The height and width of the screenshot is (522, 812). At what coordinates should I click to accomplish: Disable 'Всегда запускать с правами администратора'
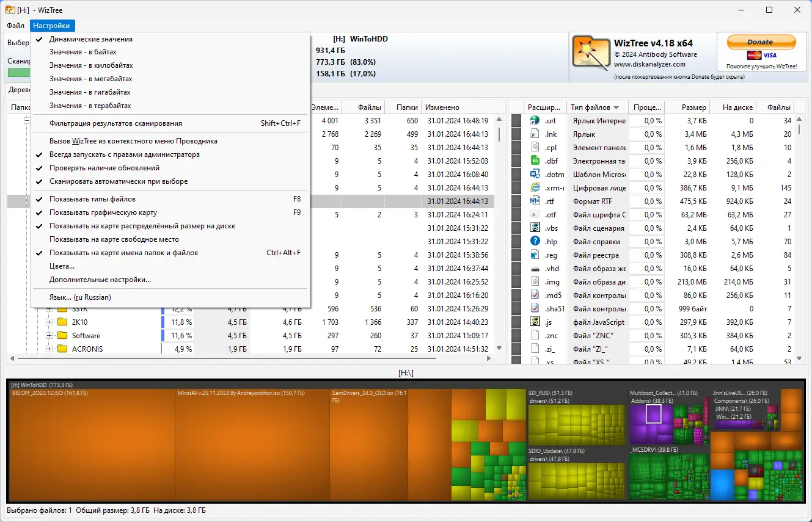170,154
